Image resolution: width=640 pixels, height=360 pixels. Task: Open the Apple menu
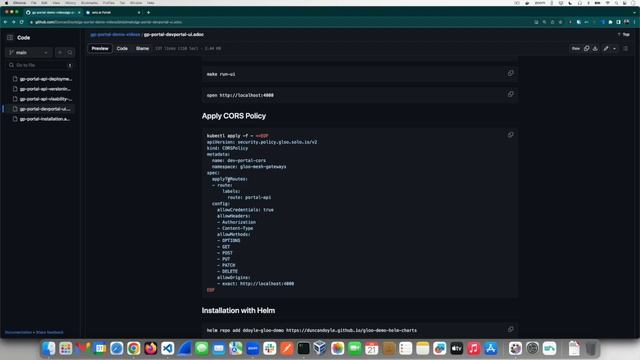pos(6,3)
